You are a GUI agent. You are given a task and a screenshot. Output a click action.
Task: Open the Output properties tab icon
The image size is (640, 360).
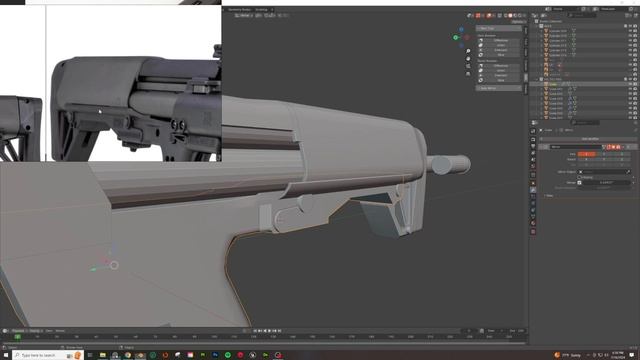[x=533, y=146]
